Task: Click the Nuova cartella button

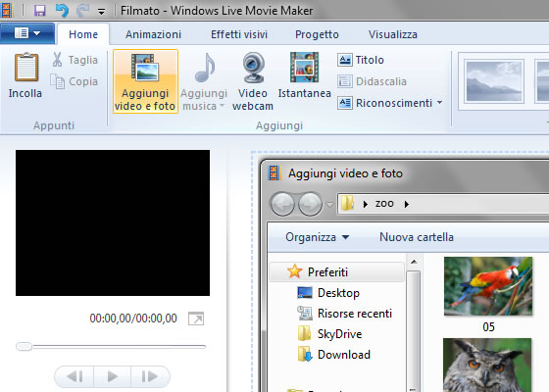Action: pyautogui.click(x=417, y=237)
